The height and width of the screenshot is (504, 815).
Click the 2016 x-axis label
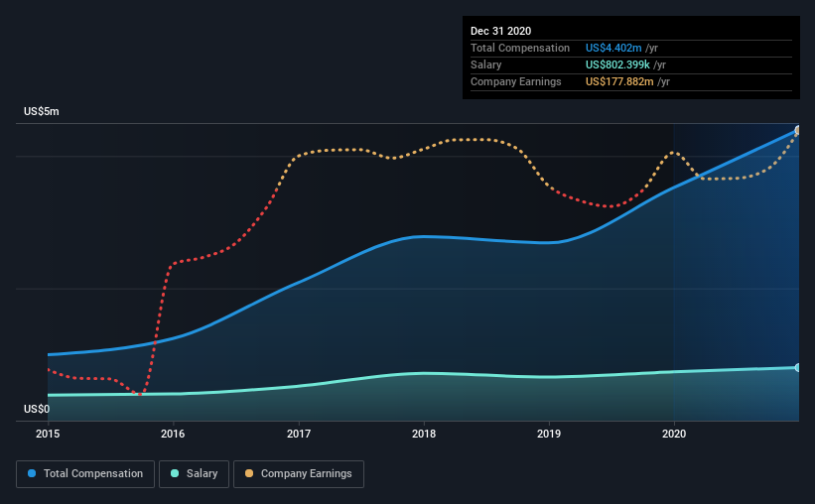pos(173,434)
